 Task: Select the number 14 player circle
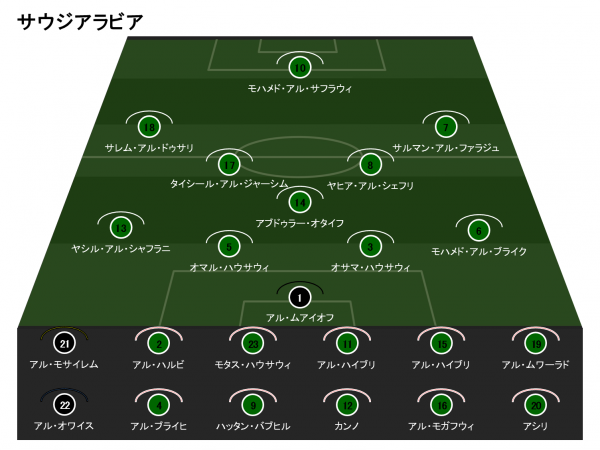click(x=300, y=202)
